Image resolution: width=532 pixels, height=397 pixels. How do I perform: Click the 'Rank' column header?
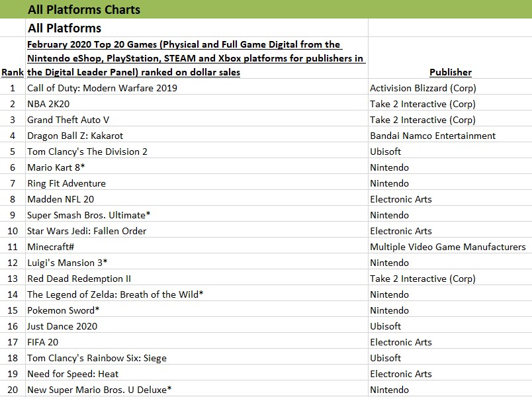click(13, 72)
